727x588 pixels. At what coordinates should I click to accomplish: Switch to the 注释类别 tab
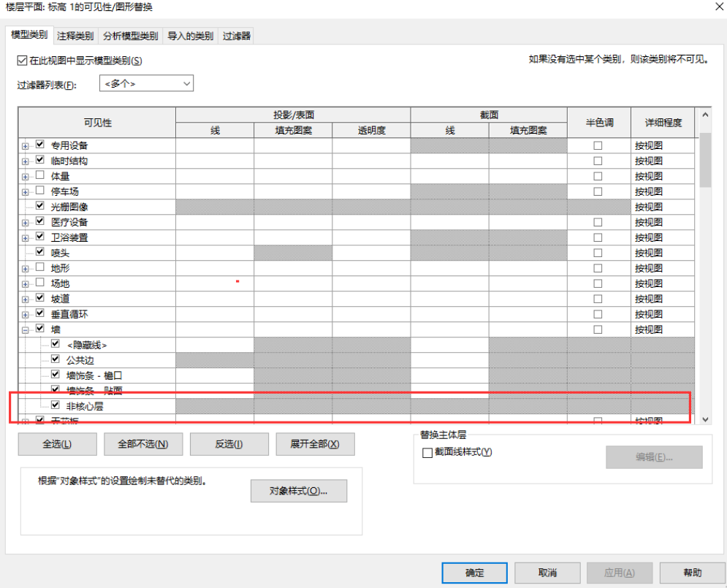point(75,36)
